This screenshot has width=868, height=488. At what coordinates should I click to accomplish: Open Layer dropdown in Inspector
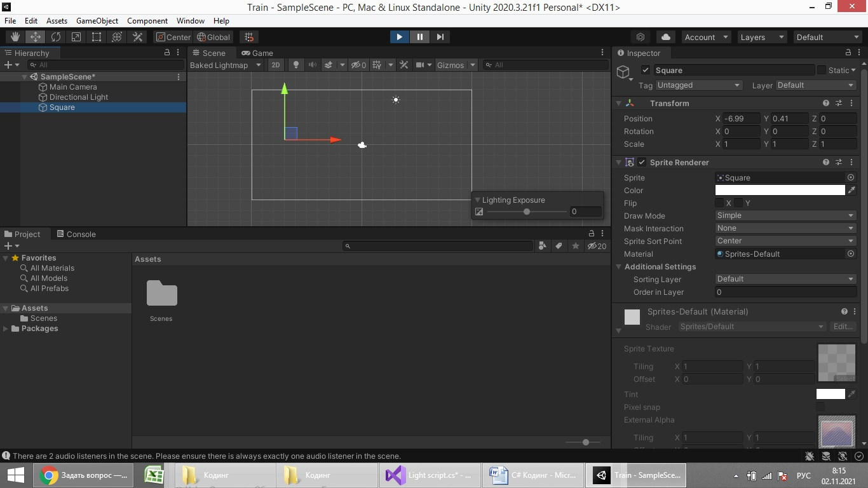816,85
